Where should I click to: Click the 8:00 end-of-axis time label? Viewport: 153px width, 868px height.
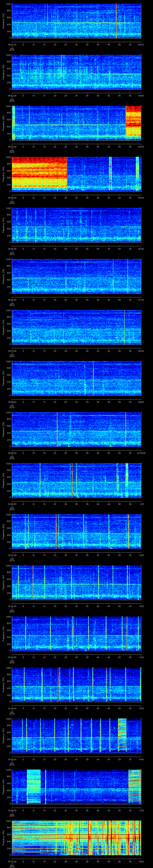[x=141, y=861]
